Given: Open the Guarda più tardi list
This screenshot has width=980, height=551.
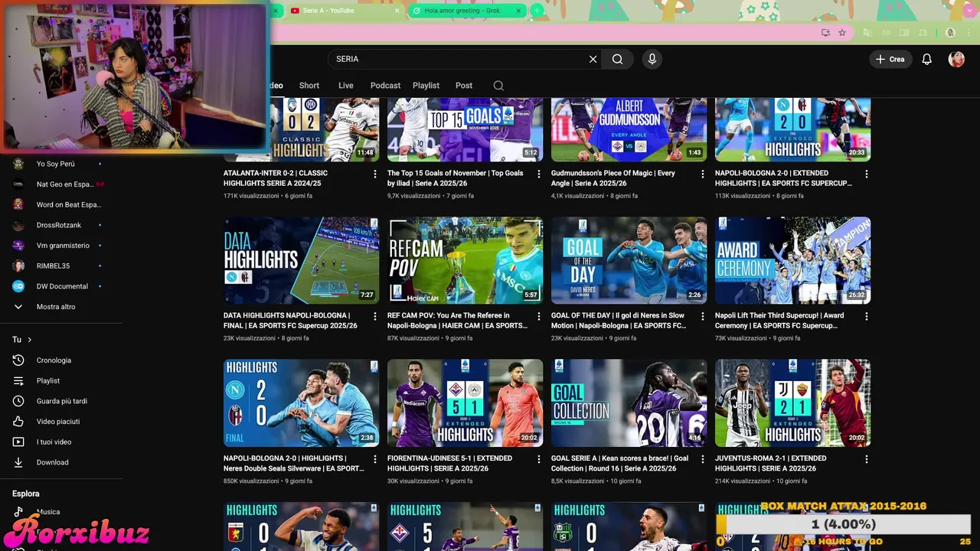Looking at the screenshot, I should tap(61, 401).
